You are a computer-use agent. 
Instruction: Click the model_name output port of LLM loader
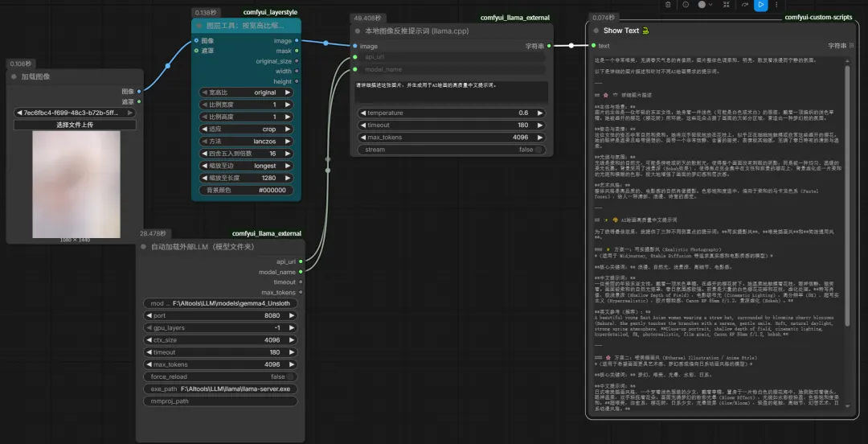301,272
